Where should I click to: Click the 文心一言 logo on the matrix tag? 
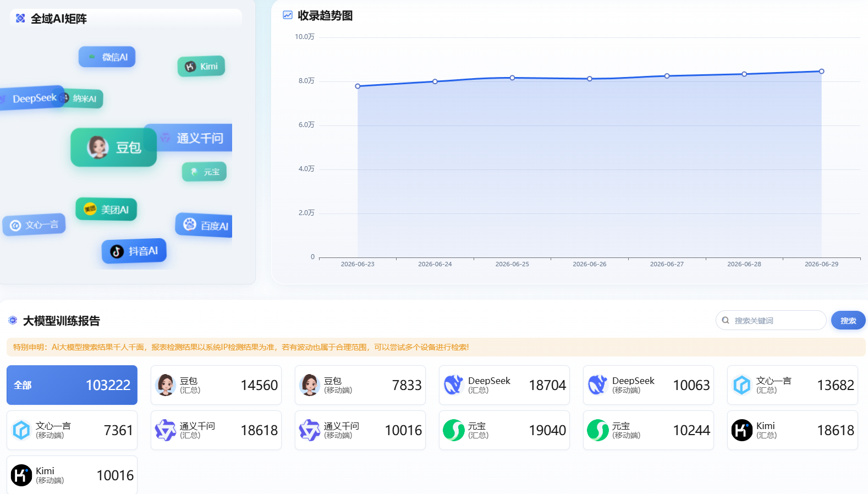click(15, 226)
